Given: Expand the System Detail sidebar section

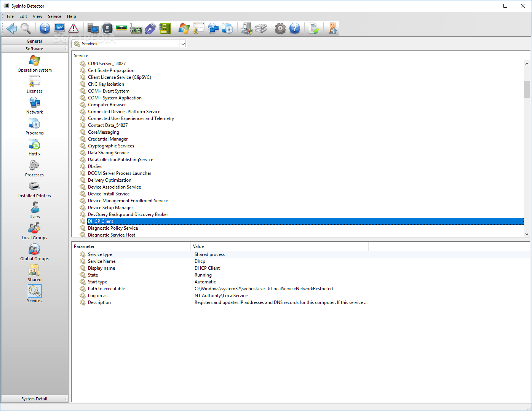Looking at the screenshot, I should click(x=34, y=399).
